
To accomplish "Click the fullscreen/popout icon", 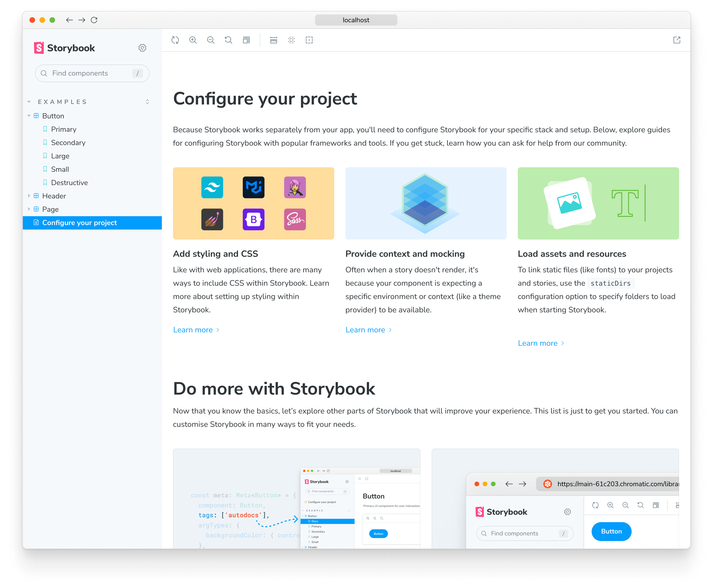I will tap(677, 40).
